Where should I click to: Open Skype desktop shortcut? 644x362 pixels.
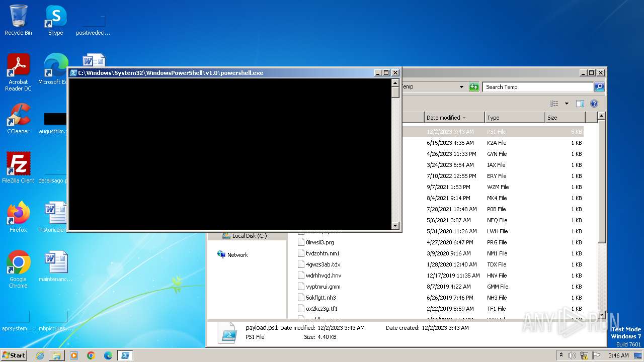click(x=55, y=20)
